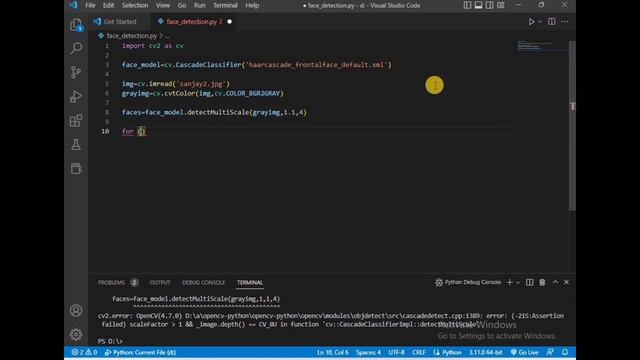Open the Accounts menu icon
This screenshot has height=360, width=640.
76,311
